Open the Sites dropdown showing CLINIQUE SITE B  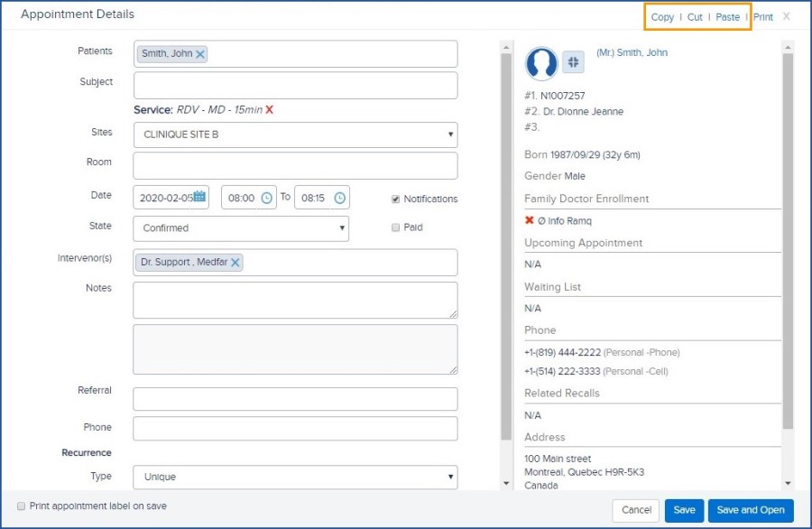pos(295,134)
